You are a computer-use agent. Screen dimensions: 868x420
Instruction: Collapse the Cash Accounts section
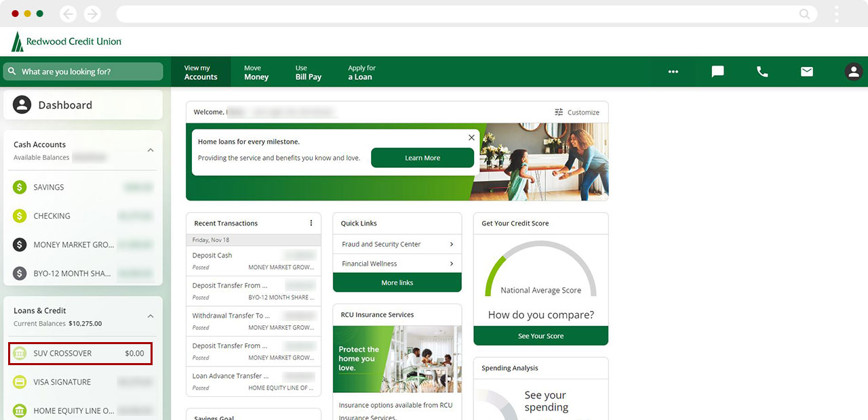[x=151, y=150]
